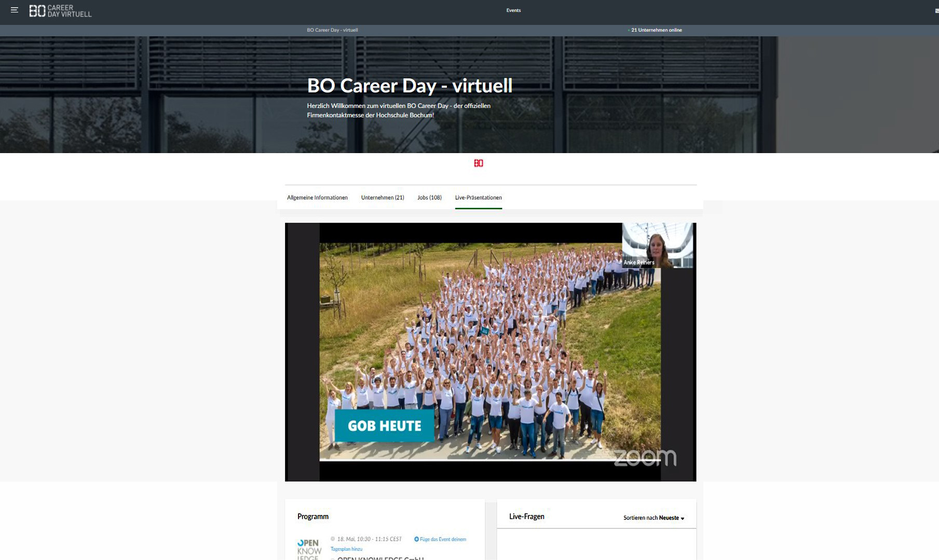Click the mail icon at top right

pos(936,10)
